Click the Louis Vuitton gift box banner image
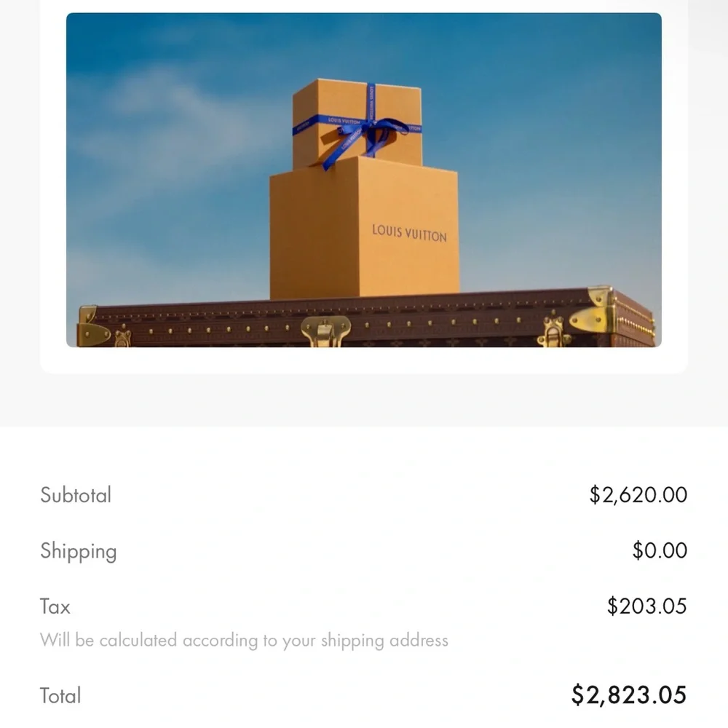 (x=364, y=179)
